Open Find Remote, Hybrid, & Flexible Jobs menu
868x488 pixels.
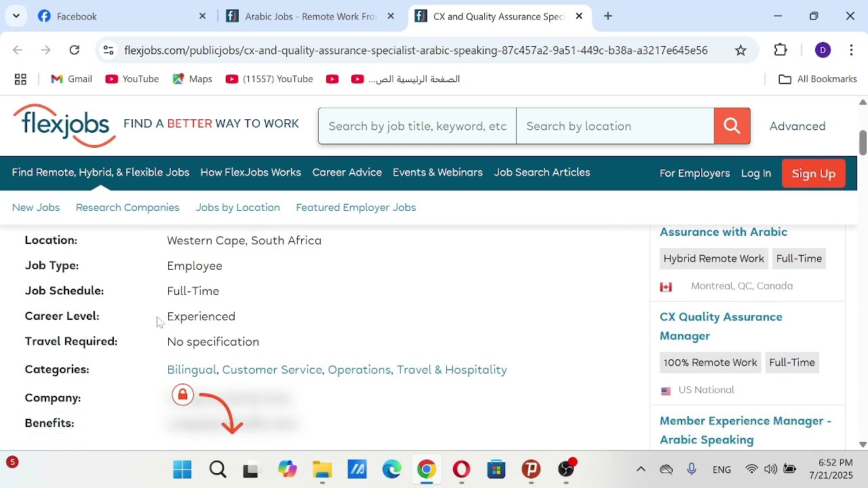tap(100, 173)
